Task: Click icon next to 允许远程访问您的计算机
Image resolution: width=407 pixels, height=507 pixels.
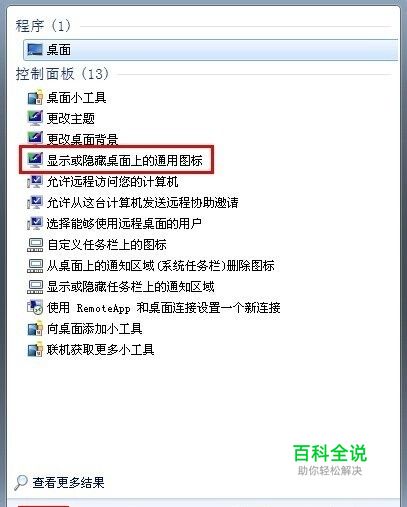Action: point(35,181)
